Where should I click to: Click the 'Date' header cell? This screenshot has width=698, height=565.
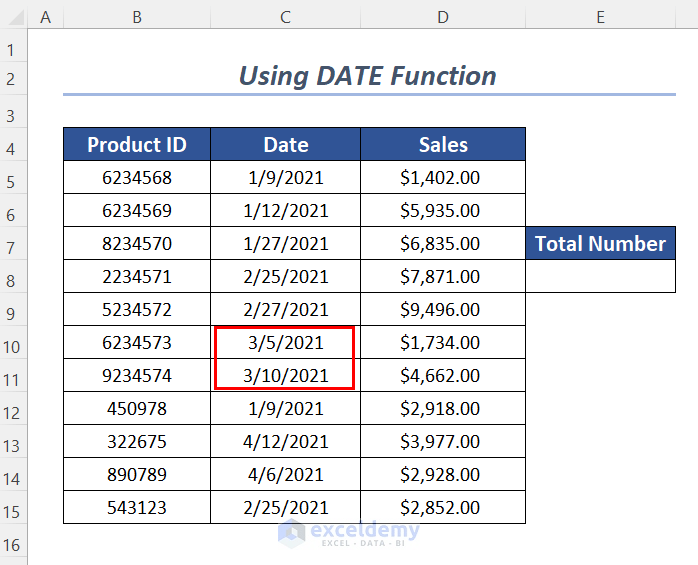click(285, 144)
